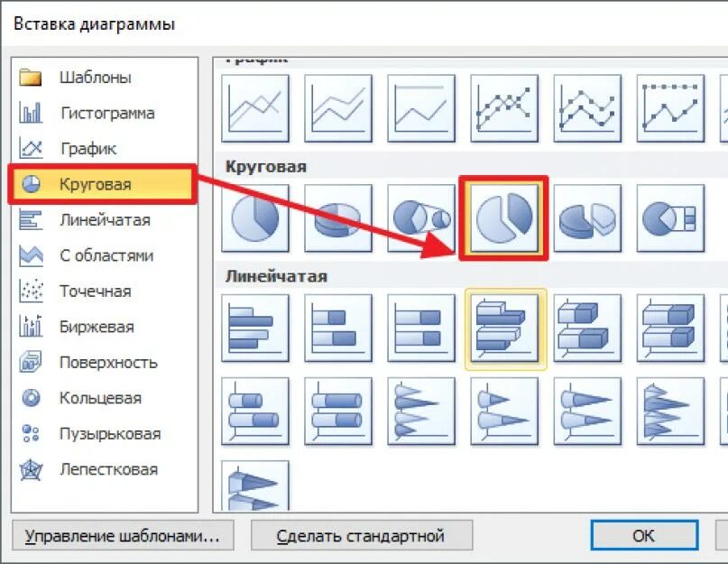Choose the 3-D pie chart thumbnail

(x=338, y=218)
